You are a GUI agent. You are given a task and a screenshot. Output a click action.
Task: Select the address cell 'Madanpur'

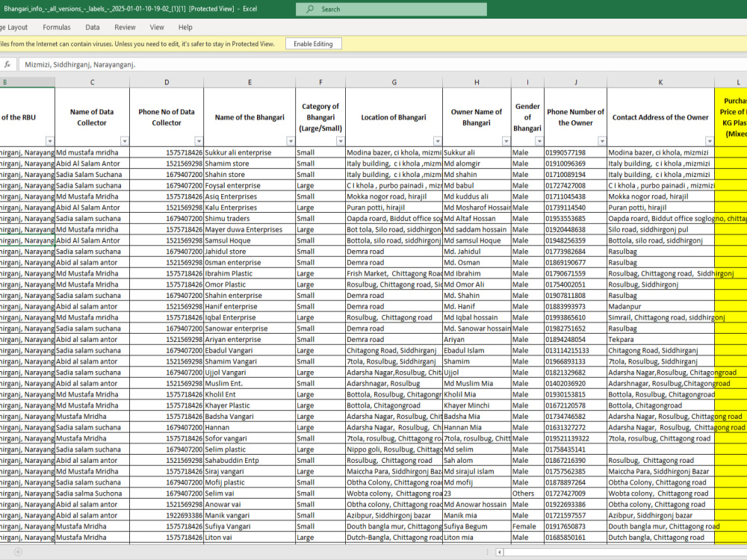point(661,307)
